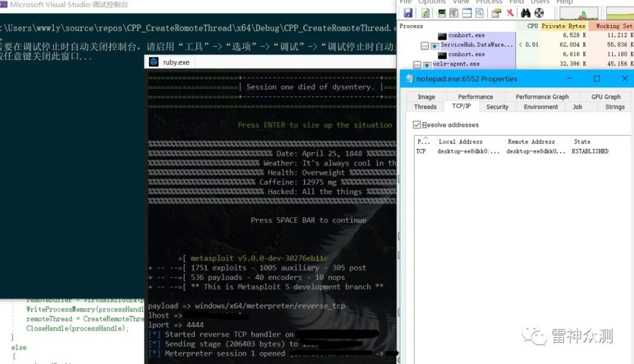Click the ruby.exe window title icon
The width and height of the screenshot is (634, 364).
coord(154,62)
